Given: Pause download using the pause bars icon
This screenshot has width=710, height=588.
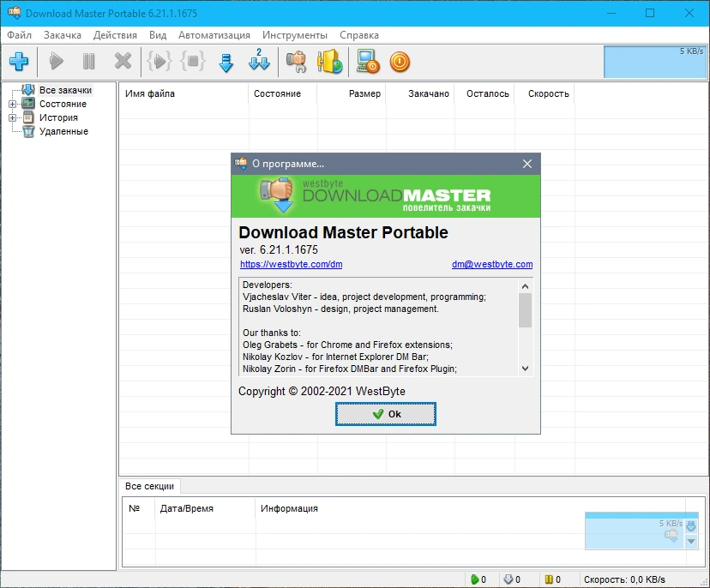Looking at the screenshot, I should pyautogui.click(x=89, y=61).
